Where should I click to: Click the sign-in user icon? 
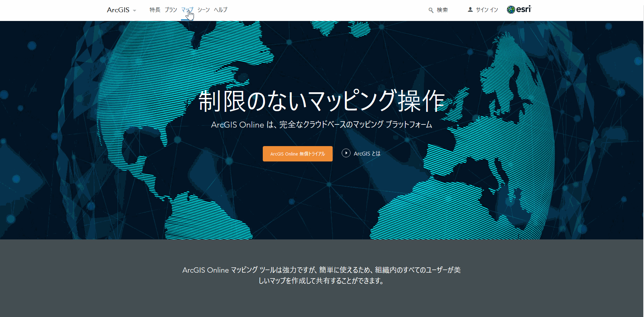tap(470, 10)
